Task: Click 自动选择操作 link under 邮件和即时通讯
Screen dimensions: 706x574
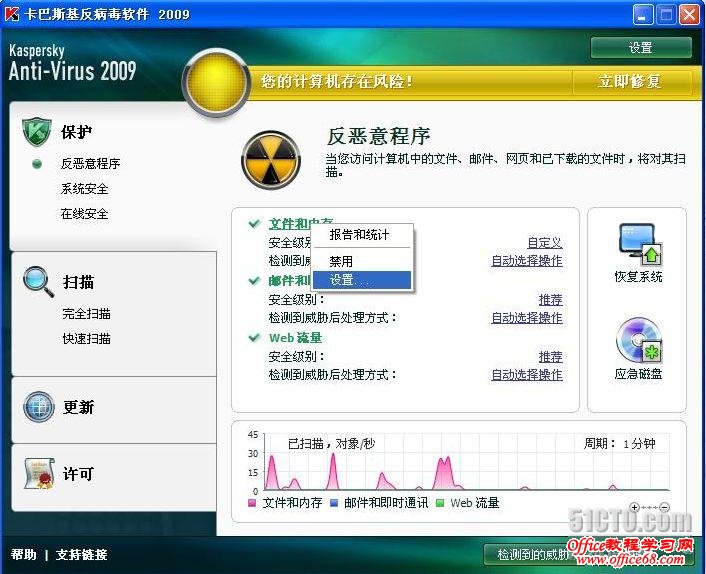Action: click(x=527, y=318)
